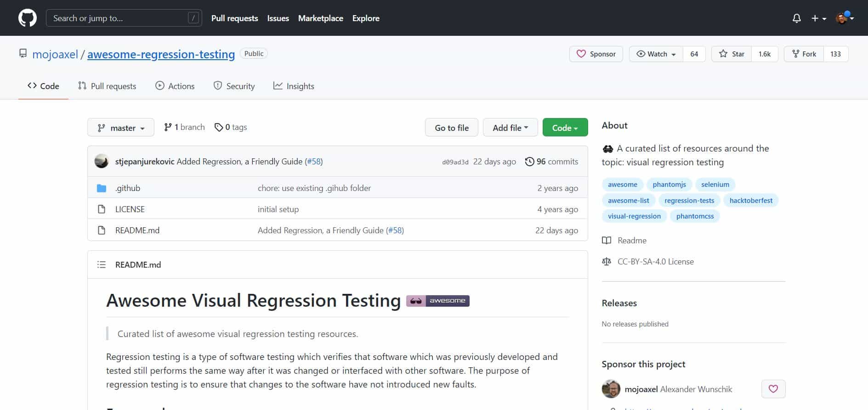Click the awesome badge next to title
Screen dimensions: 868x410
click(437, 301)
